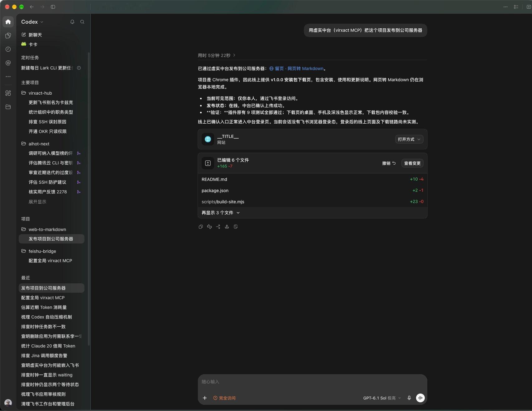Image resolution: width=532 pixels, height=411 pixels.
Task: Click the 随心输入 message input field
Action: coord(312,382)
